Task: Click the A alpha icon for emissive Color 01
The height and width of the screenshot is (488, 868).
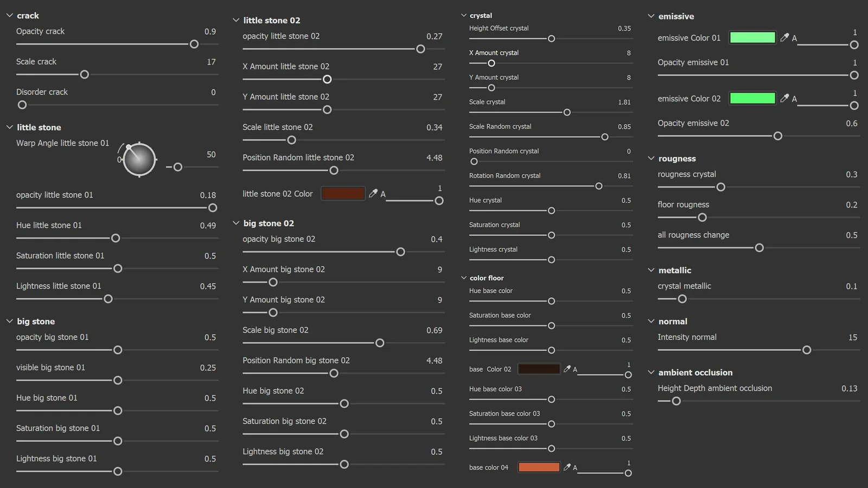Action: pyautogui.click(x=794, y=37)
